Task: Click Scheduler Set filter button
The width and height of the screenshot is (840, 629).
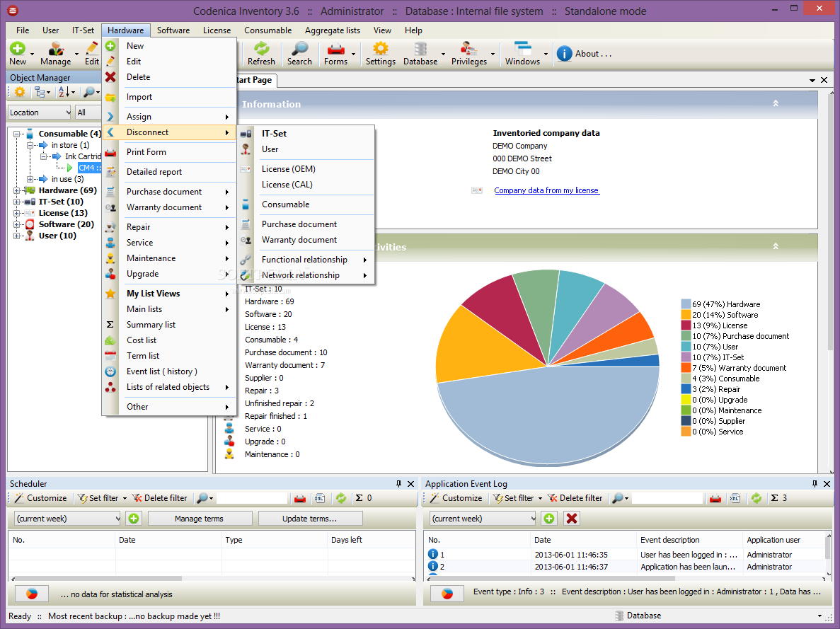Action: 103,498
